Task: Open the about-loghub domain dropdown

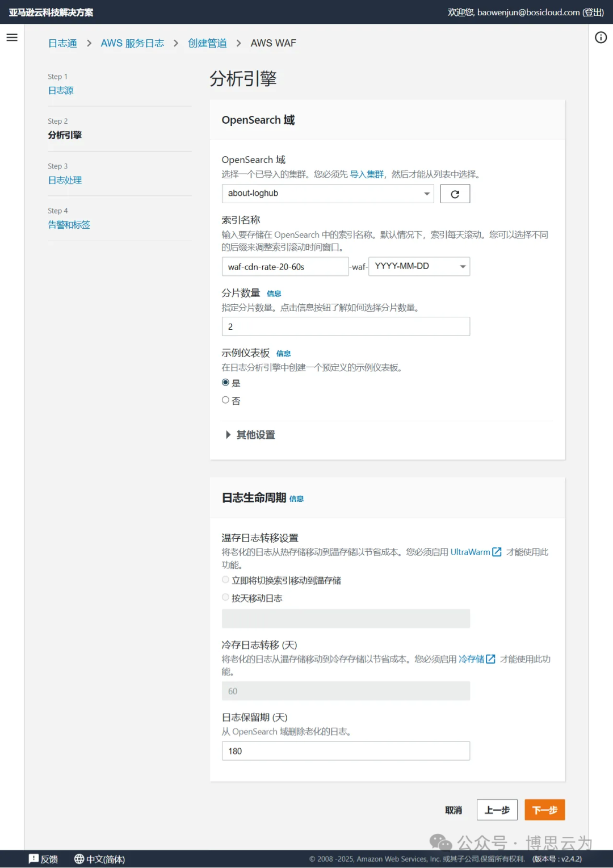Action: (328, 194)
